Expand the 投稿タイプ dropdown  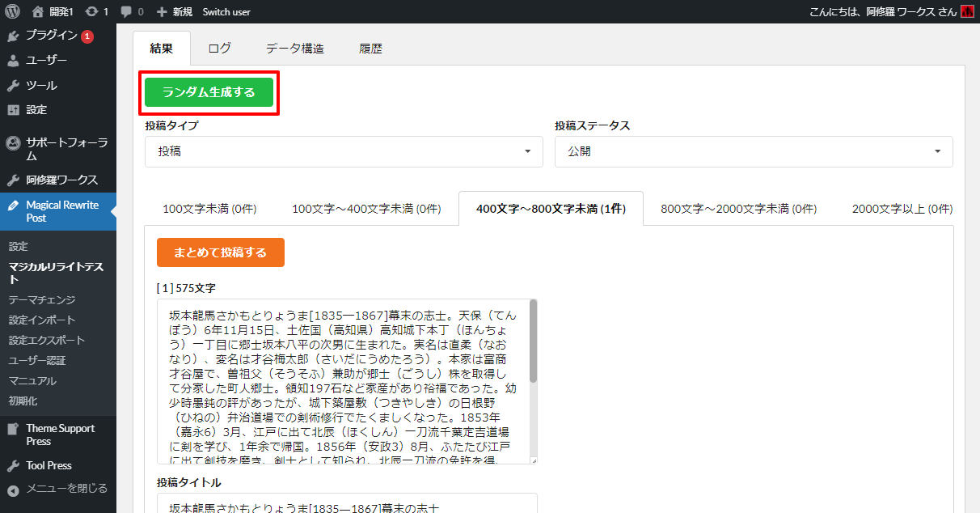[344, 151]
